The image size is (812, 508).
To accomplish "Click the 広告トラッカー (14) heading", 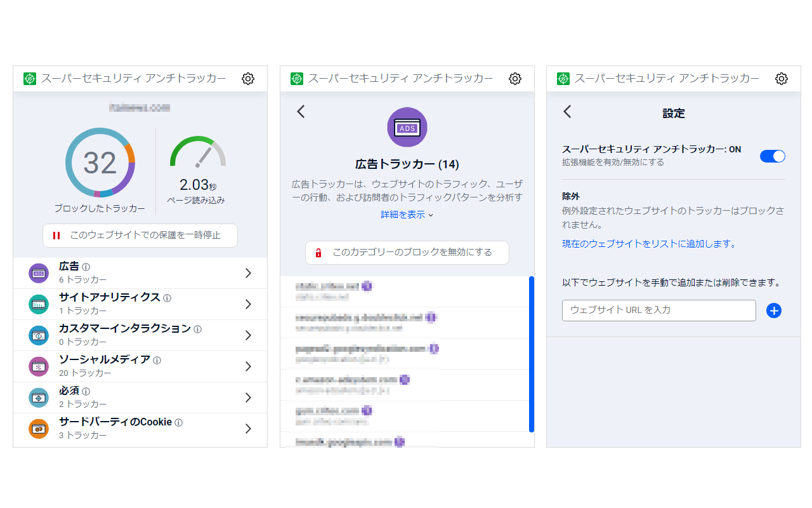I will point(407,164).
